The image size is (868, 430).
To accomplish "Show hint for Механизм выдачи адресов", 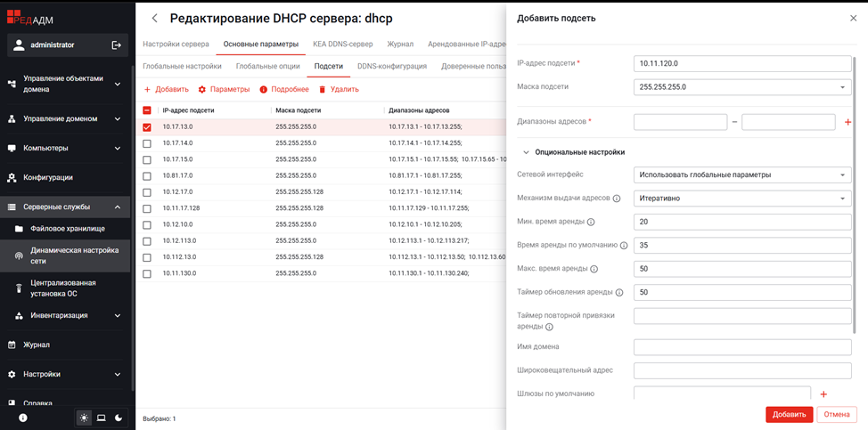I will pos(616,199).
